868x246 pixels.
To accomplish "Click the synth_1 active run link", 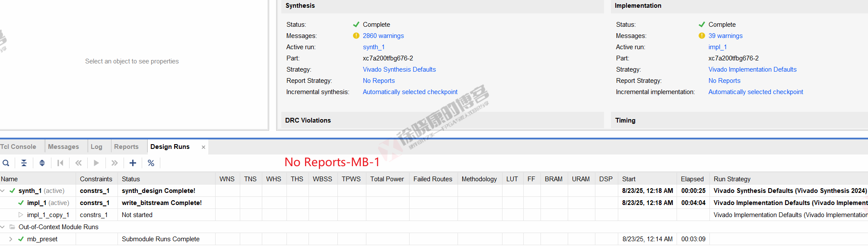I will click(x=374, y=47).
